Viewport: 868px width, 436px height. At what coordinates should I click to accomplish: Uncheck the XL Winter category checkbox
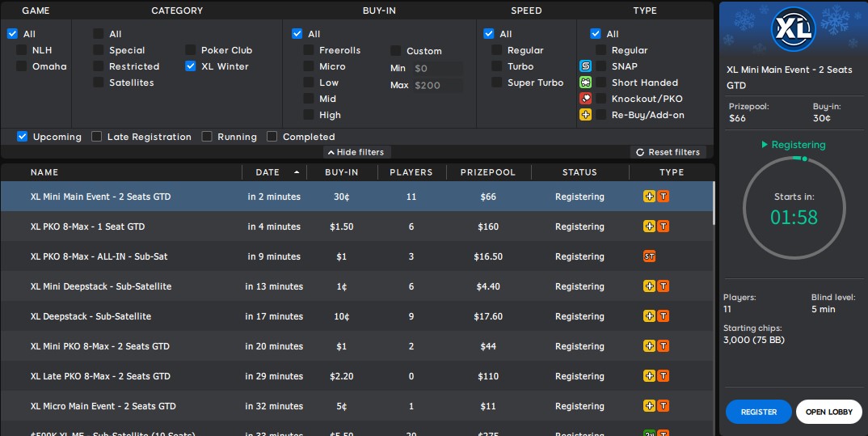point(191,66)
